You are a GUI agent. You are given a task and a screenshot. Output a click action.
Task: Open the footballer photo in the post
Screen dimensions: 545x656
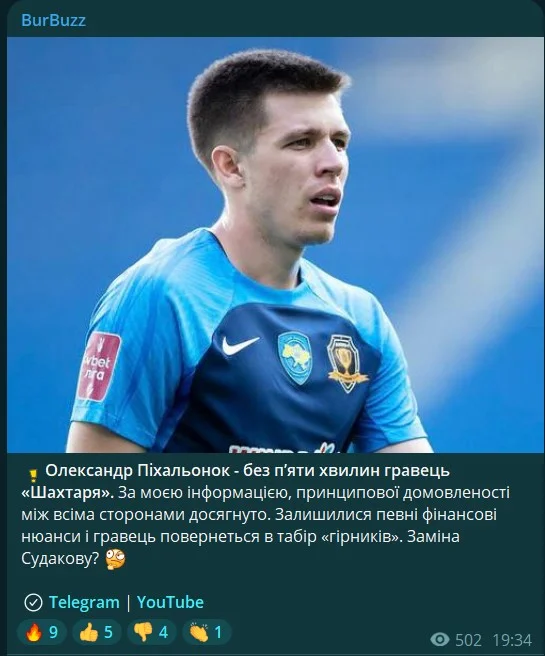click(x=275, y=245)
